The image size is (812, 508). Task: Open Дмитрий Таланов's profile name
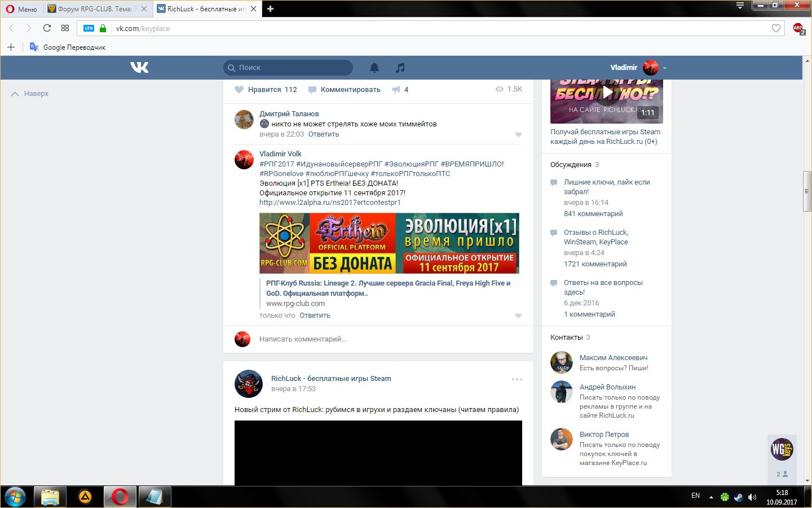pos(289,113)
